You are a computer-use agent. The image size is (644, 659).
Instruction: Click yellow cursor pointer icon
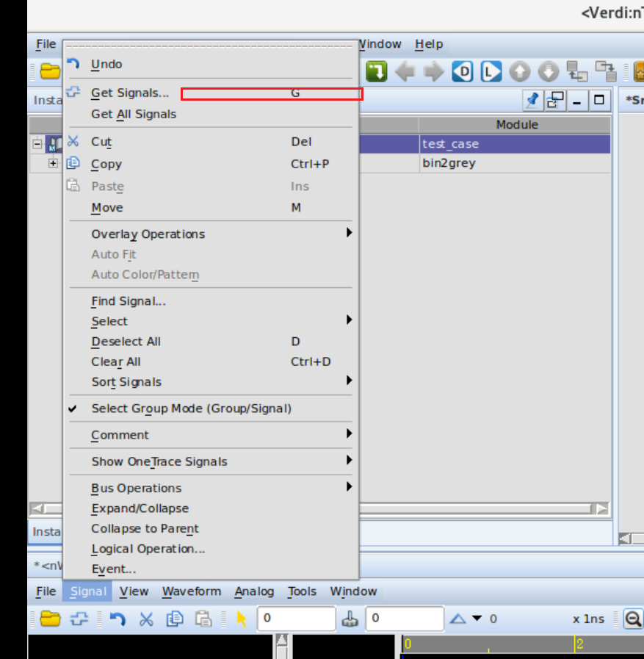pos(242,619)
